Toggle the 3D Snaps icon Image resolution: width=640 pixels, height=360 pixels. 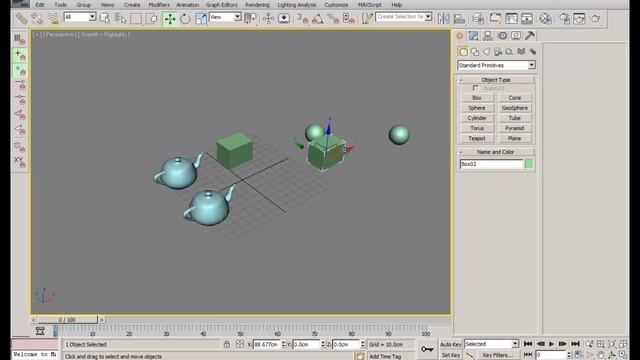[302, 18]
